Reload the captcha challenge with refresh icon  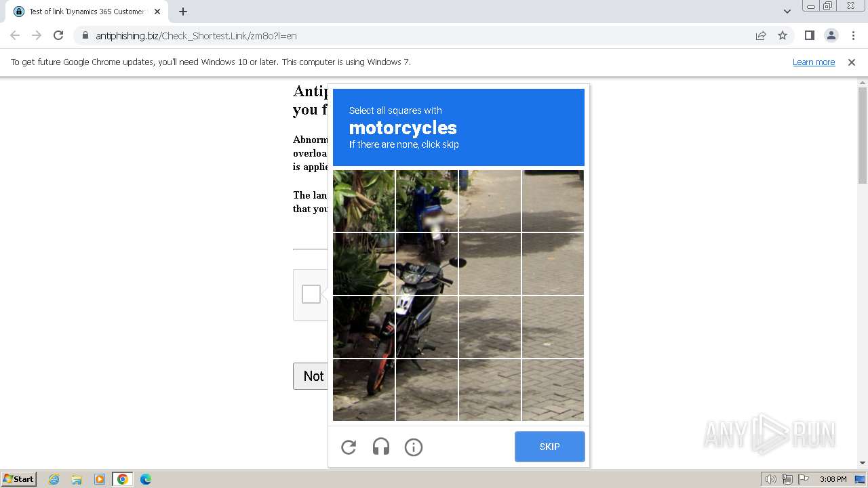(x=349, y=447)
